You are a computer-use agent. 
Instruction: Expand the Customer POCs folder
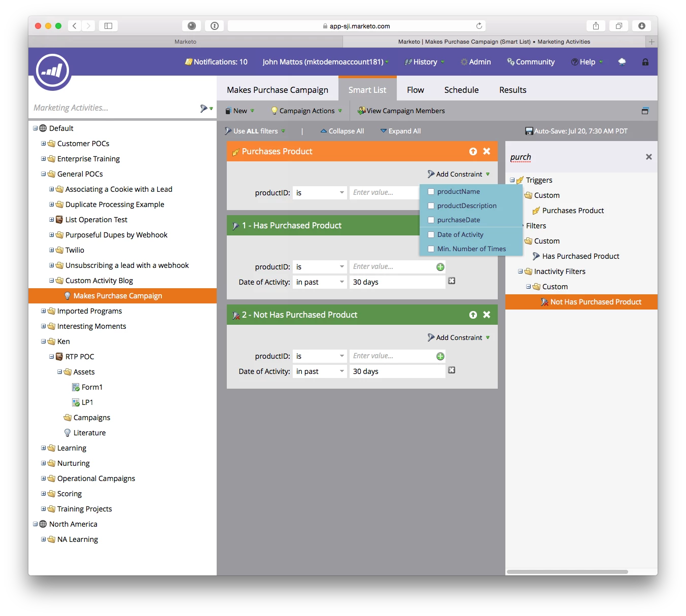click(43, 144)
